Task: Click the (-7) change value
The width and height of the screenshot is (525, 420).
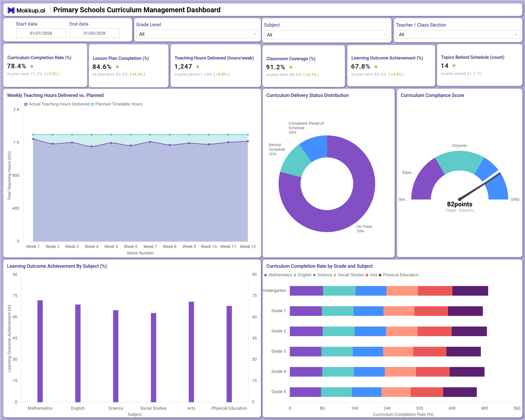Action: [478, 73]
